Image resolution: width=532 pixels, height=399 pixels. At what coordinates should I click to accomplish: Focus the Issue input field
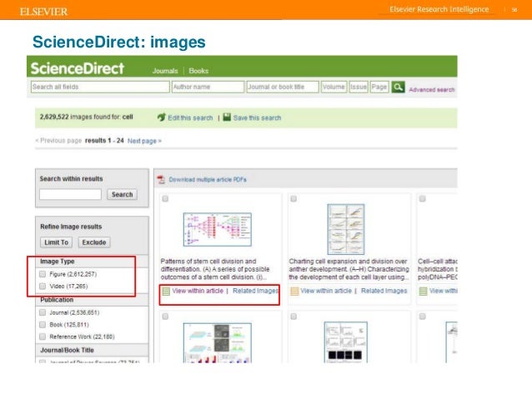(359, 87)
